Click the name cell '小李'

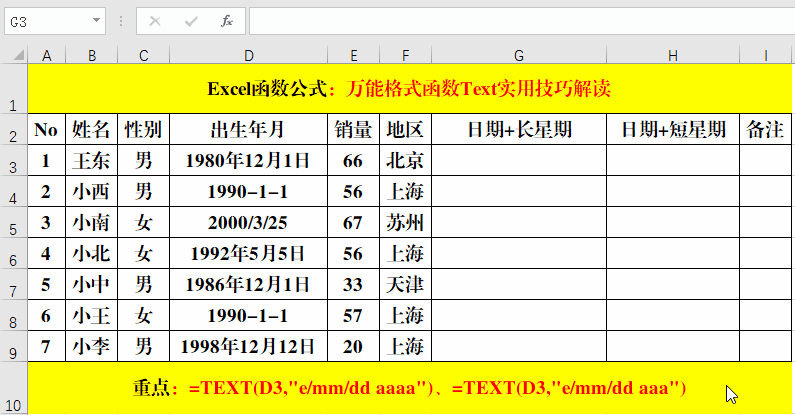(92, 346)
